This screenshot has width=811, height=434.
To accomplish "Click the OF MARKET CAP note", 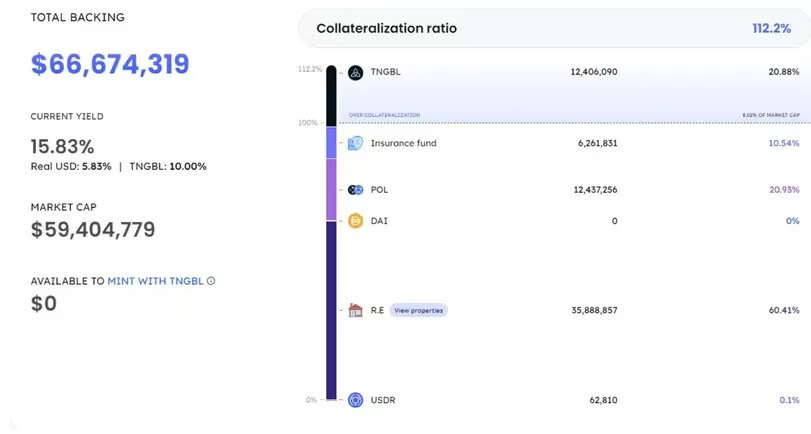I will tap(771, 115).
